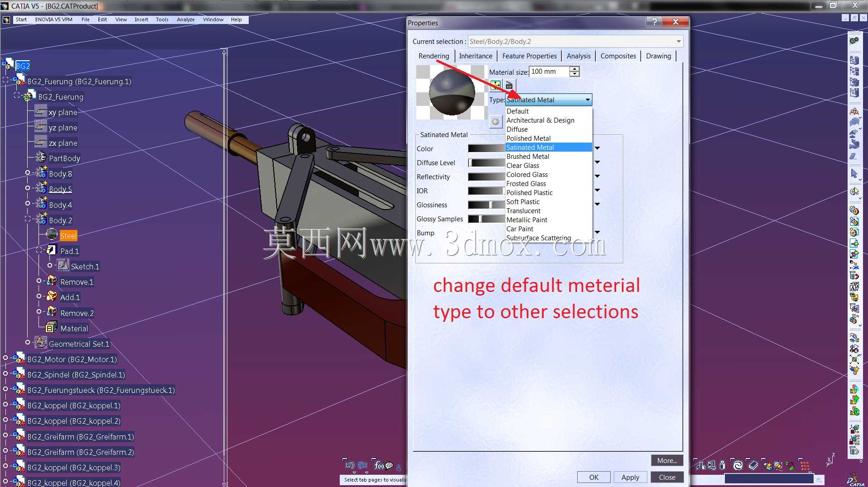The image size is (868, 487).
Task: Click the Diffuse Level slider bar
Action: [x=487, y=162]
